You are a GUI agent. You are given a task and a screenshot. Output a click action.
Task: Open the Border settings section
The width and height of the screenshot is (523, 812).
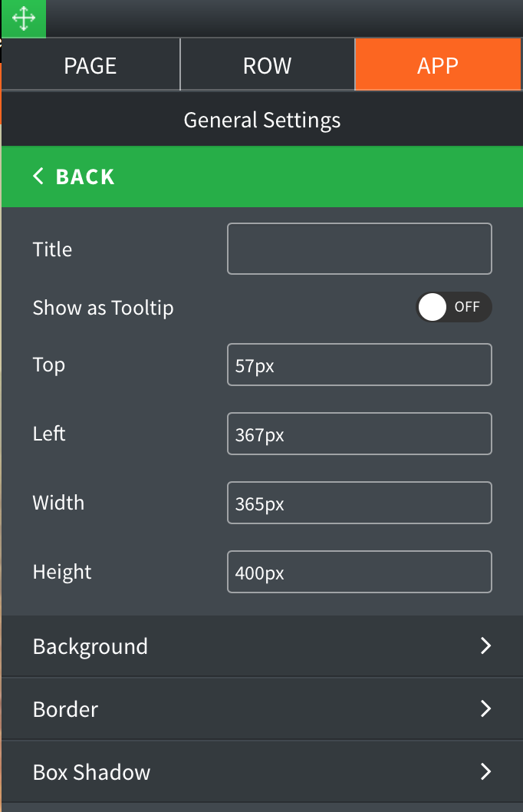coord(66,709)
